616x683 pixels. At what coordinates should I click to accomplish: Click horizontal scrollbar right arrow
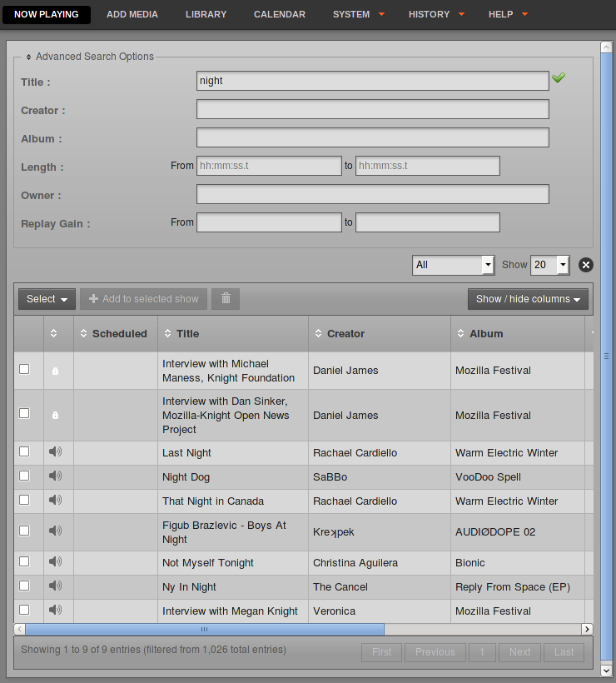pyautogui.click(x=587, y=629)
